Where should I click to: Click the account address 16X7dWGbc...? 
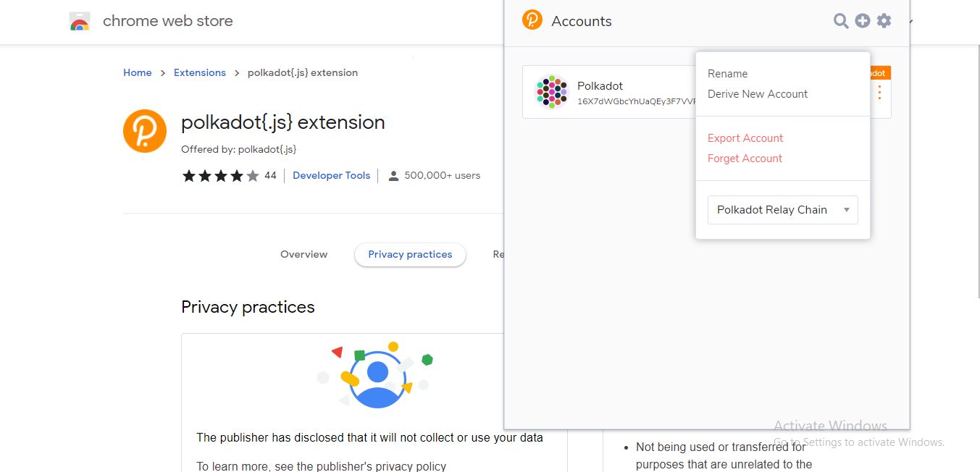637,102
